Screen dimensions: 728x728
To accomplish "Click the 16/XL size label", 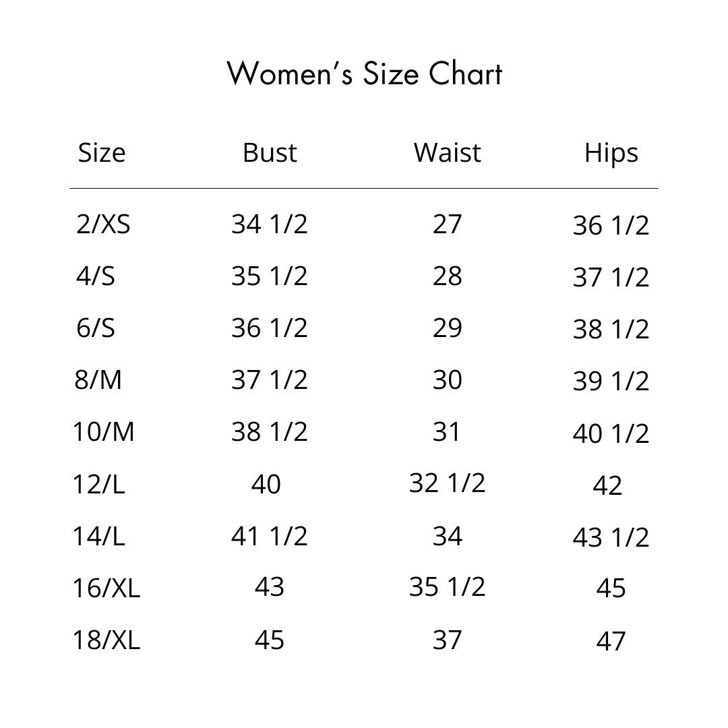I will click(107, 588).
